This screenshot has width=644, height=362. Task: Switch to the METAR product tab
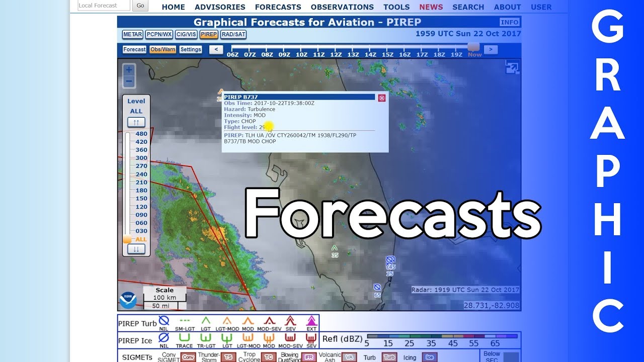(x=132, y=35)
